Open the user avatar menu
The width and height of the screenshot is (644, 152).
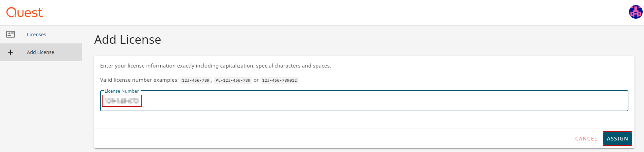pyautogui.click(x=636, y=12)
